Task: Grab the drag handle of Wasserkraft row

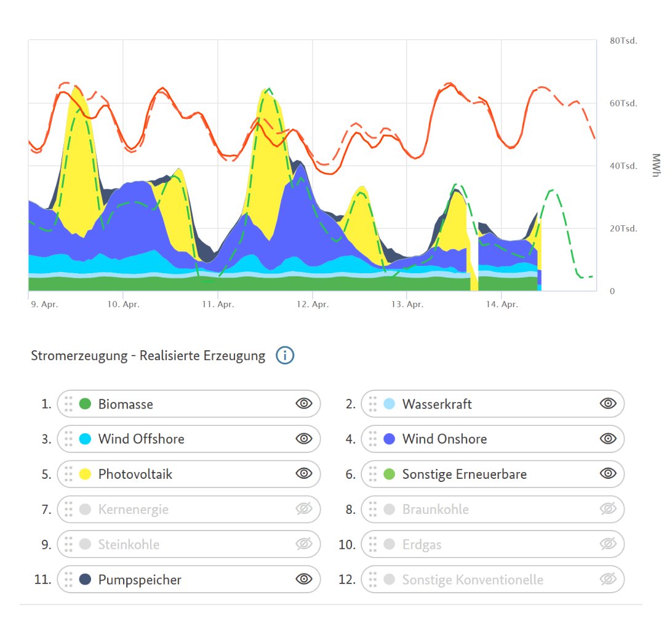Action: pyautogui.click(x=373, y=404)
